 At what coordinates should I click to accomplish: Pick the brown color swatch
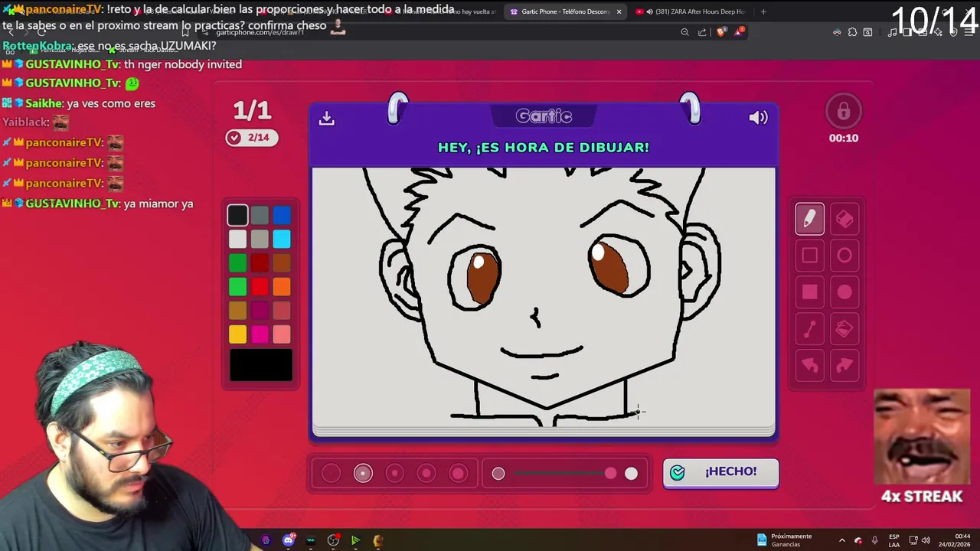click(282, 263)
